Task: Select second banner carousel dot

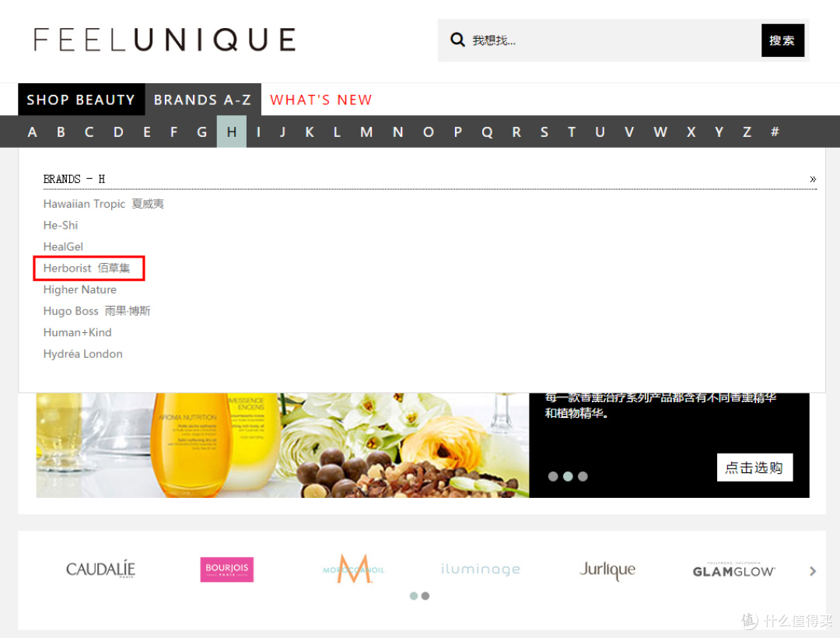Action: [x=568, y=476]
